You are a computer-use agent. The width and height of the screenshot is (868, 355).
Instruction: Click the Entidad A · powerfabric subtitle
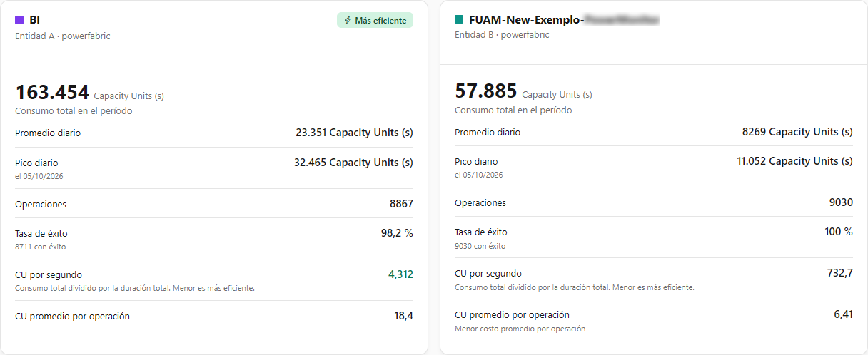[x=63, y=36]
